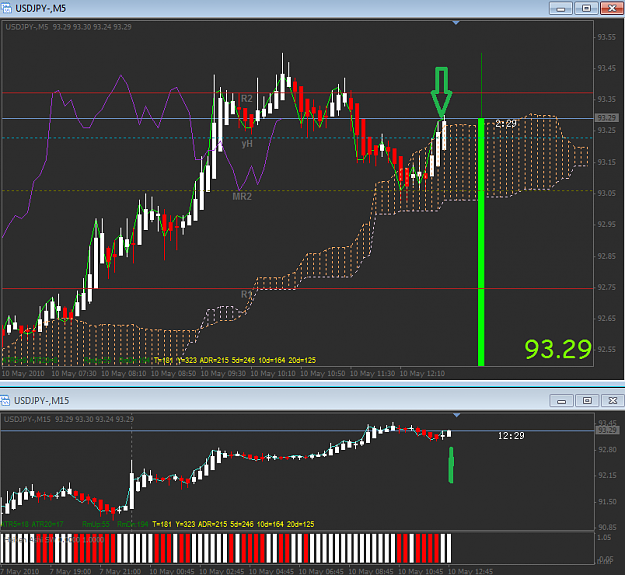Click the 92.75 price axis label
The height and width of the screenshot is (575, 625).
coord(606,287)
